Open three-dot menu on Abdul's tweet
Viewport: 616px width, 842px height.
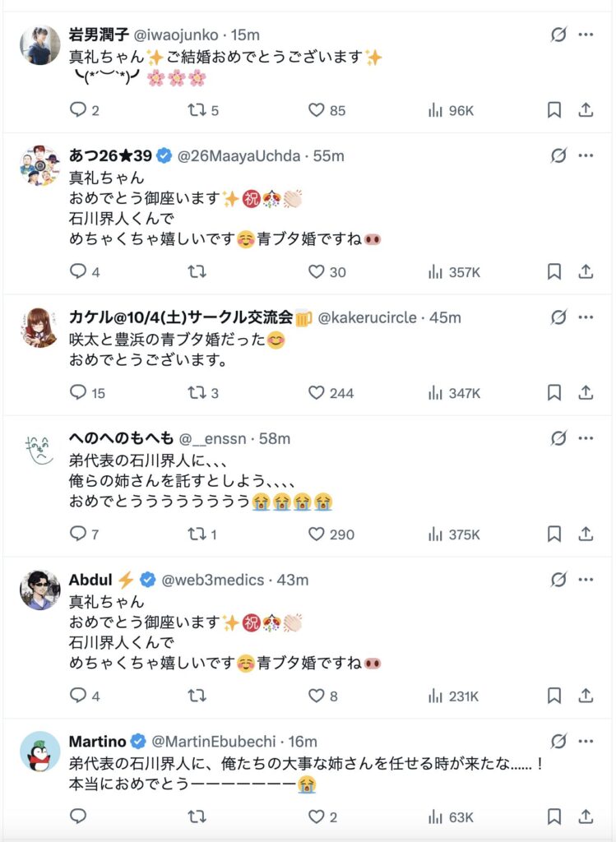click(586, 579)
